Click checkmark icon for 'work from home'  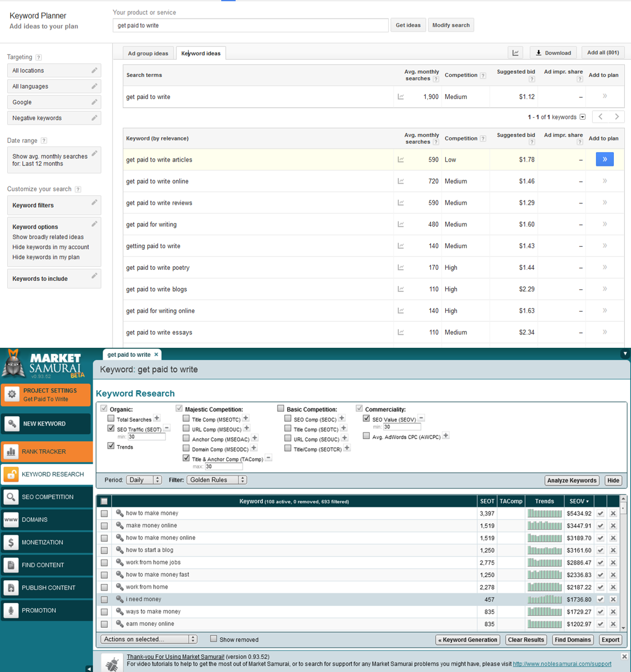click(x=600, y=587)
